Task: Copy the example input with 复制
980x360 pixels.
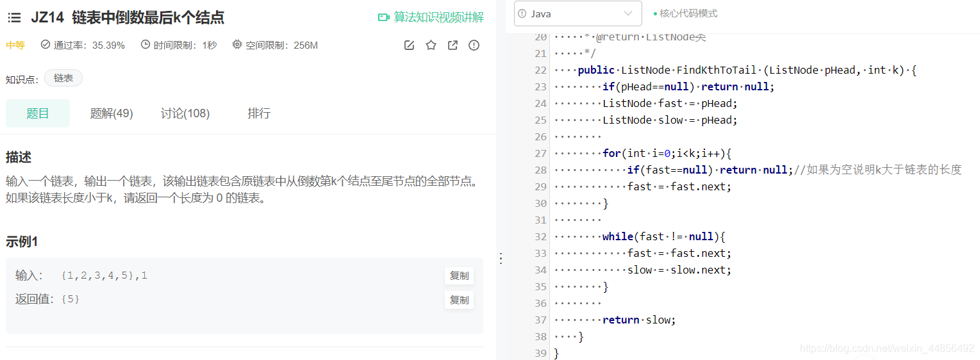Action: 459,276
